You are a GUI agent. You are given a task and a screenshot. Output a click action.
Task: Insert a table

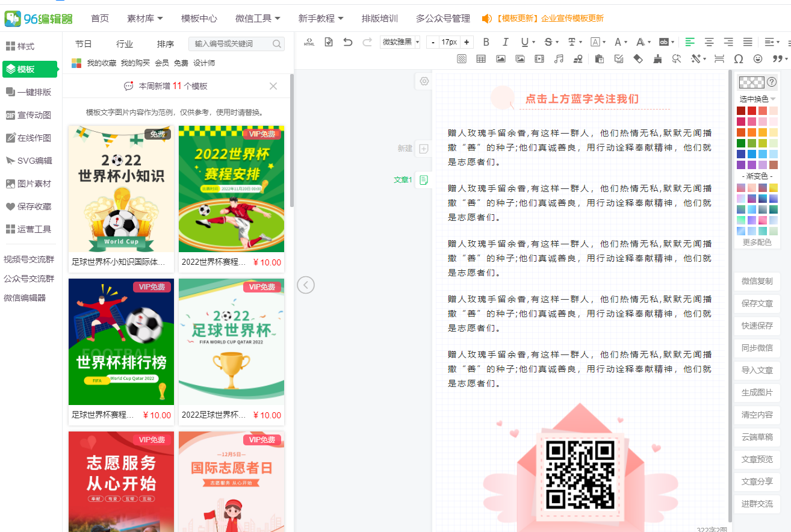[x=481, y=59]
